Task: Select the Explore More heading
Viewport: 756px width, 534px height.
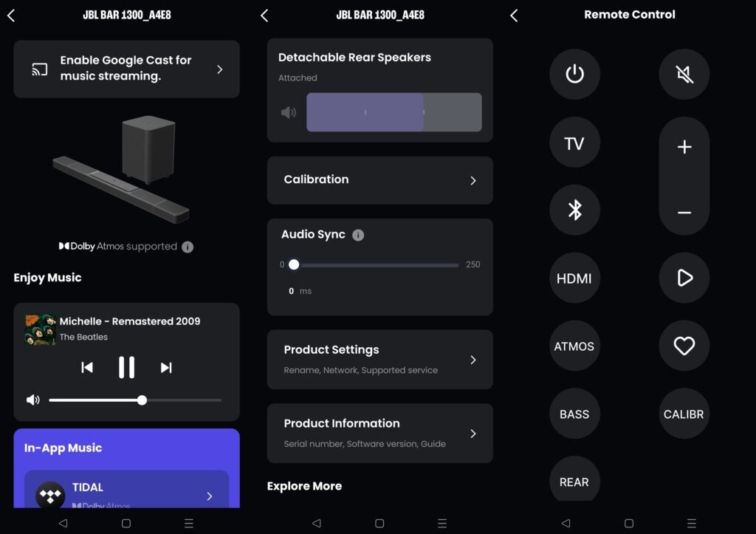Action: [304, 486]
